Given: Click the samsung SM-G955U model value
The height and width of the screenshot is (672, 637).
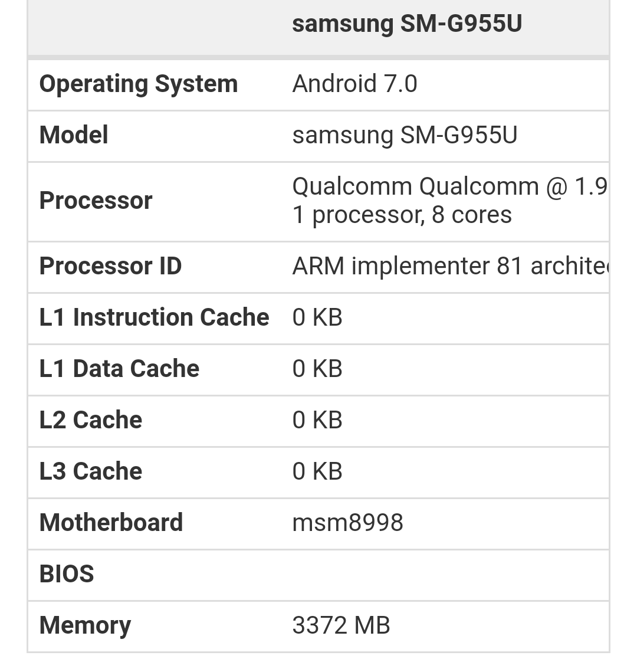Looking at the screenshot, I should click(x=405, y=135).
